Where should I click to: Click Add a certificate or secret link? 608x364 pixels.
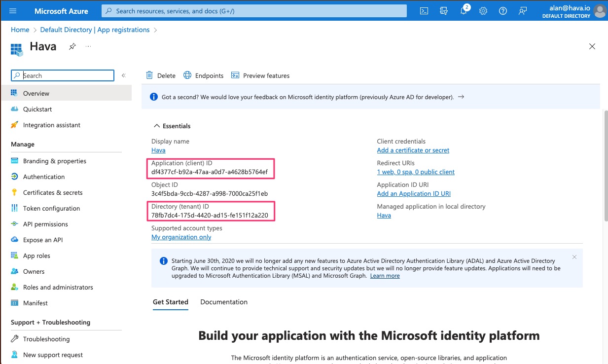tap(413, 150)
